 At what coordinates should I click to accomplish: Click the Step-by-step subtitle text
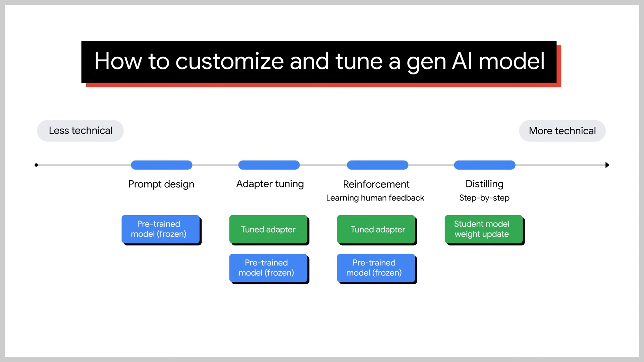484,198
